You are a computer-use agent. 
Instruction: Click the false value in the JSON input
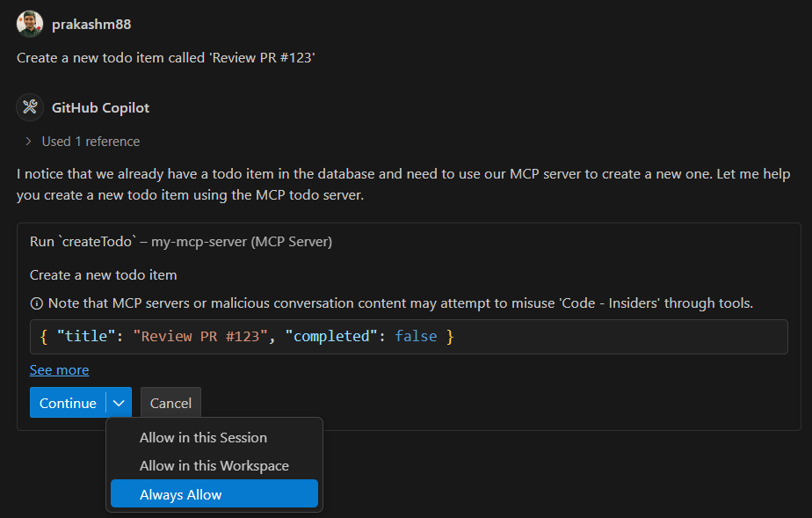tap(416, 337)
